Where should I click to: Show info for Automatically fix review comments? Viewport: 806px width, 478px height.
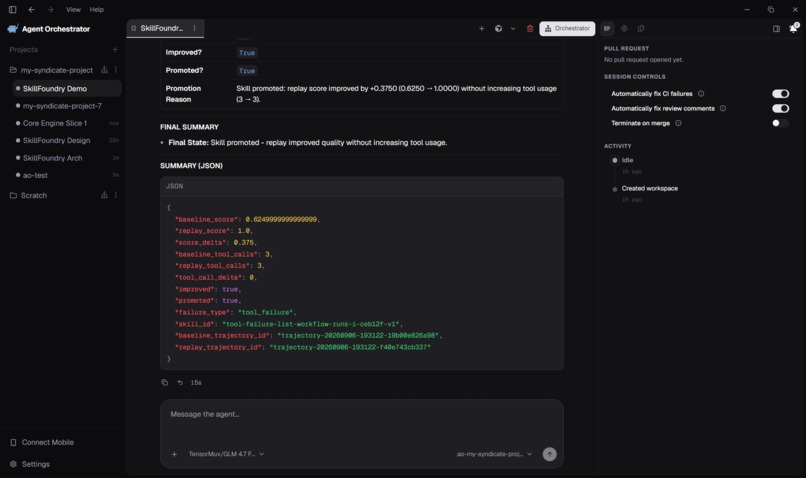pos(723,108)
